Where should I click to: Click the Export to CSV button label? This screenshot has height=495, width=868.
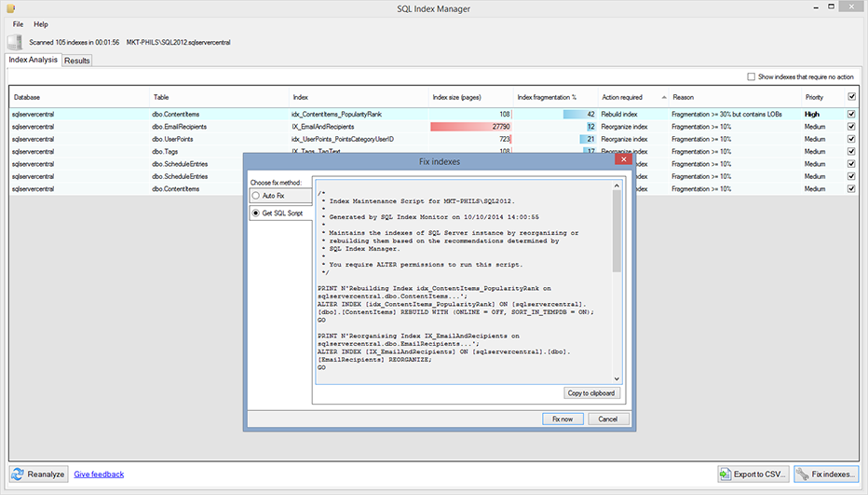point(760,474)
